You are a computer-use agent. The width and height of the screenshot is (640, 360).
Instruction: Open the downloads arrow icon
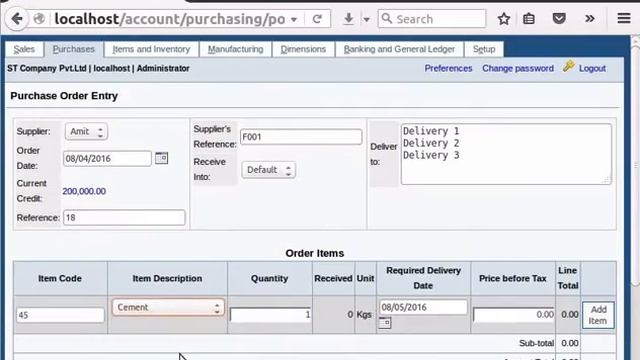pyautogui.click(x=348, y=19)
